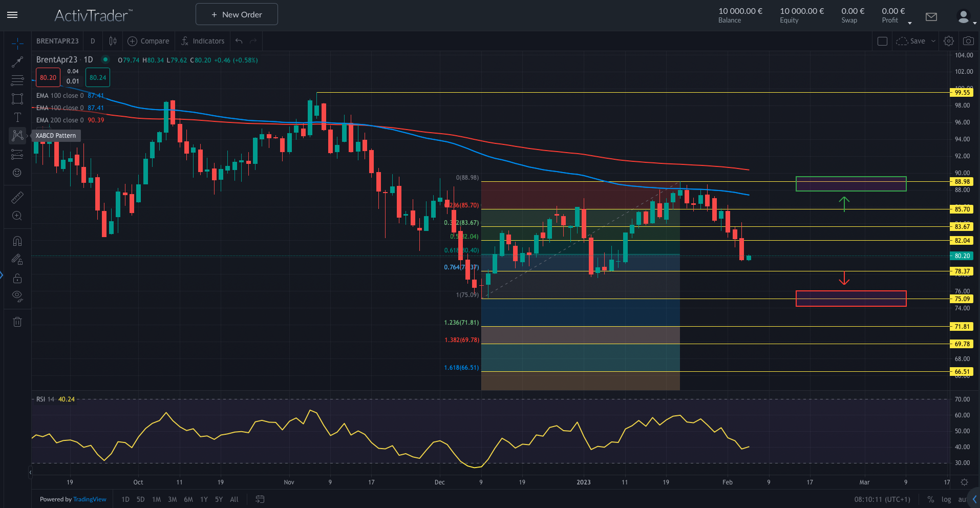Select the 3M time range
Image resolution: width=980 pixels, height=508 pixels.
click(173, 499)
